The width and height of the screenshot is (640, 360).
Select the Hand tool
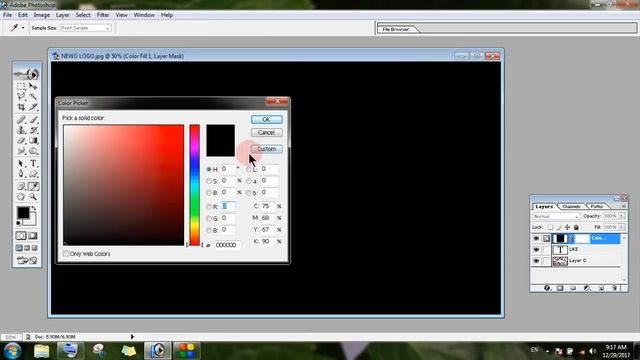21,197
